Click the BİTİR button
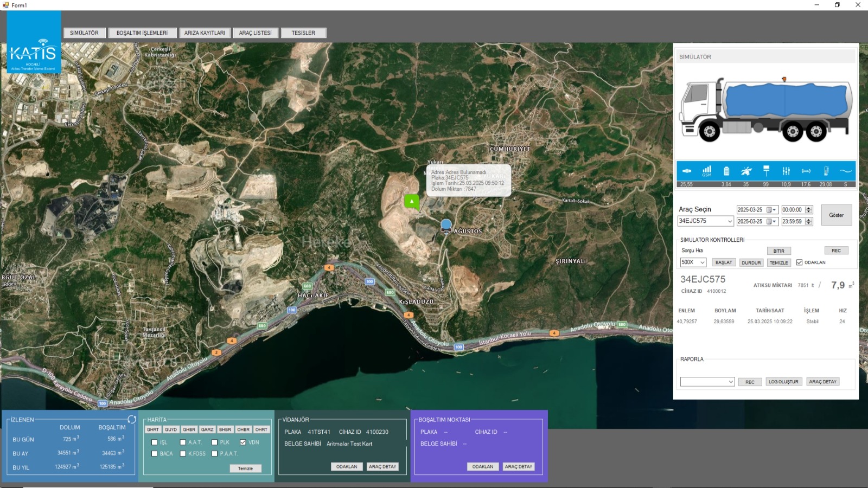 (x=779, y=251)
